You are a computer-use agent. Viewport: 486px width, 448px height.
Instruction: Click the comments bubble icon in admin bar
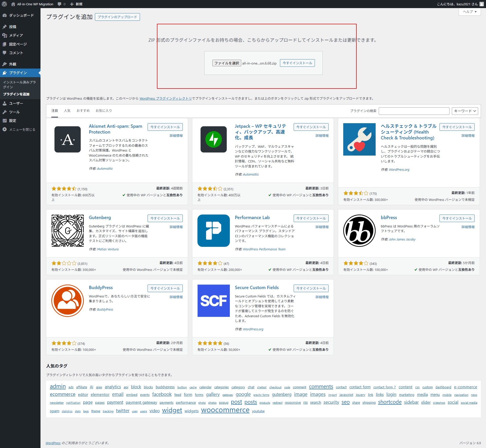[60, 4]
